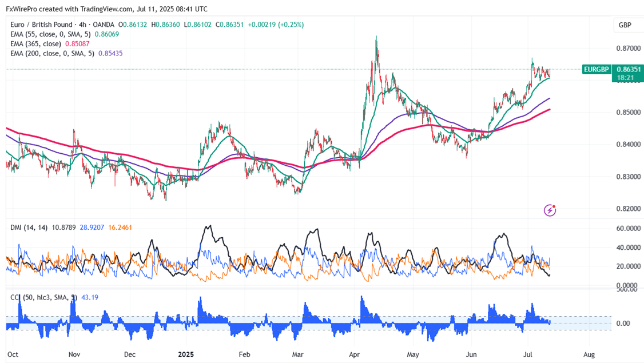Click the 40.0000 DMI axis label
The width and height of the screenshot is (644, 363).
629,247
